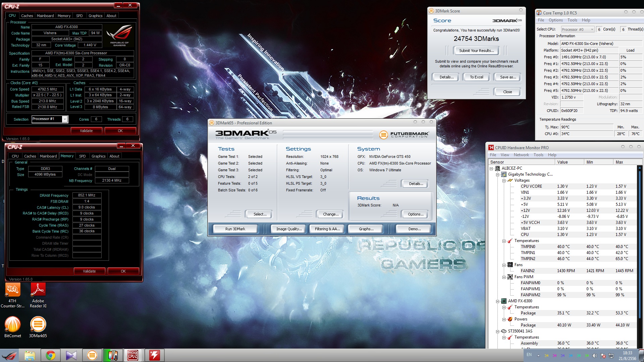Click the volume speaker tray icon

[594, 356]
